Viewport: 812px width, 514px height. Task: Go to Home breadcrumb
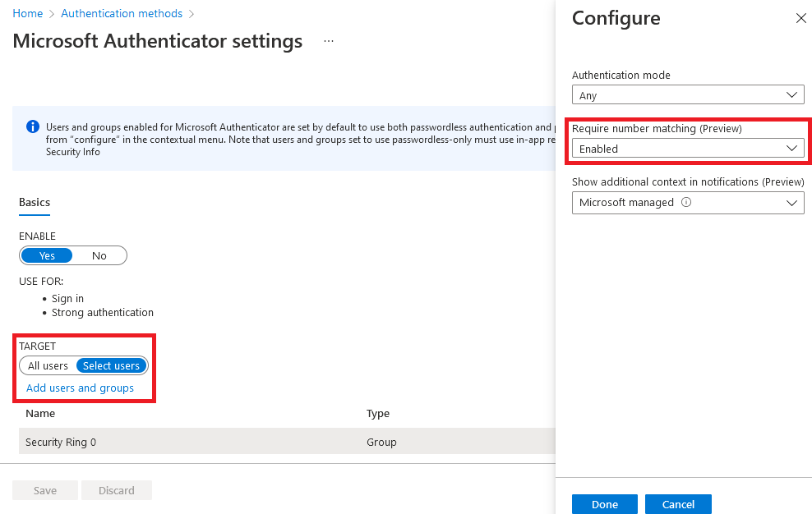pos(27,14)
